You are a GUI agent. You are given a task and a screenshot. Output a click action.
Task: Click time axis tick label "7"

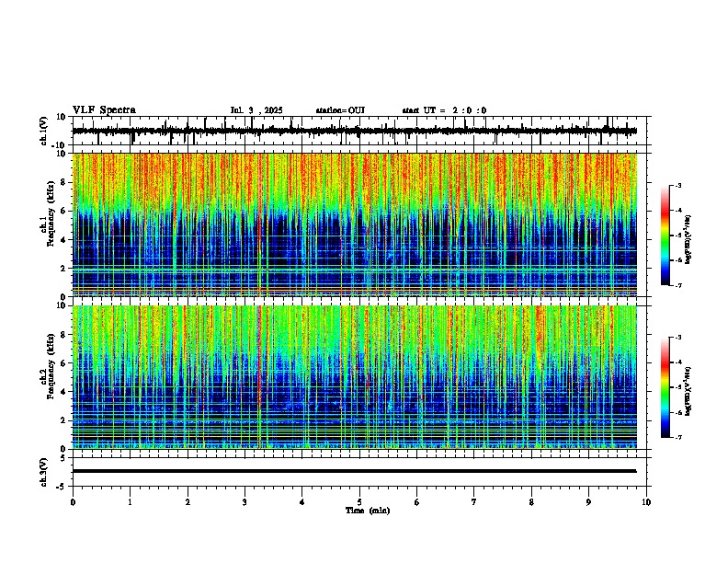(x=474, y=502)
